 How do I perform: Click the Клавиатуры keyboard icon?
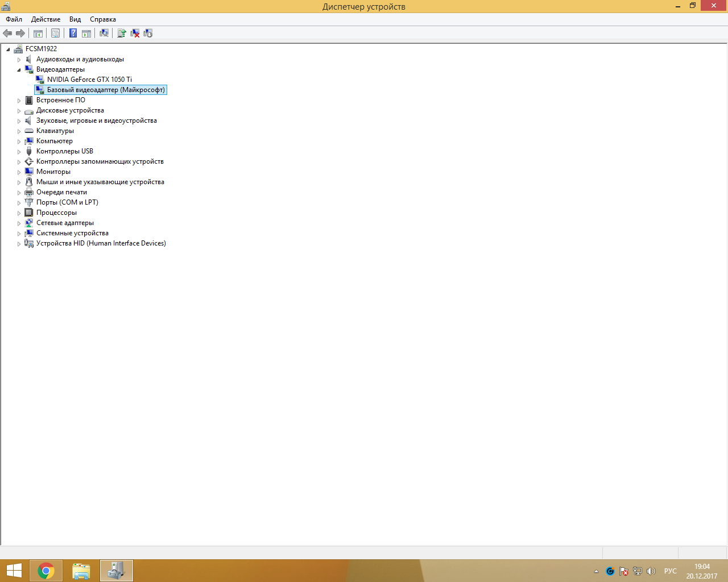[29, 131]
